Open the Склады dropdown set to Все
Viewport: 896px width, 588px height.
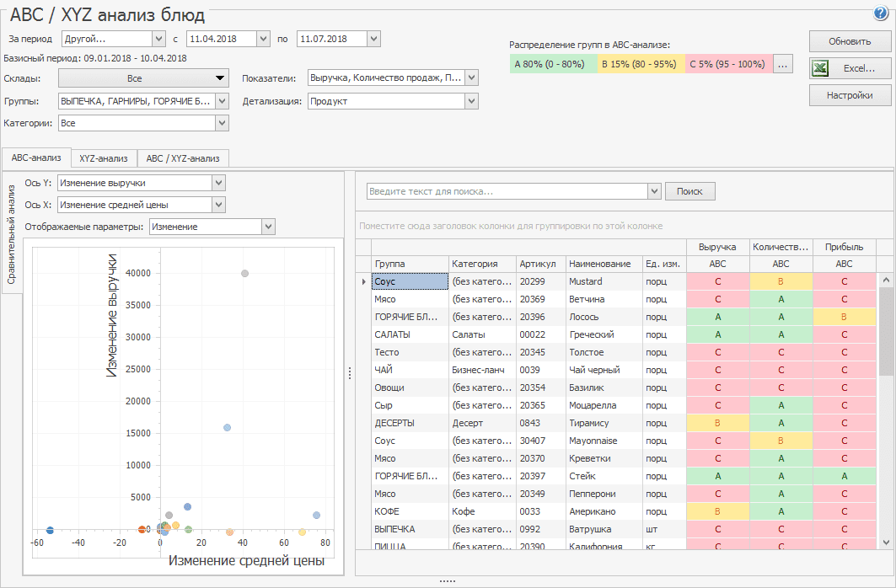(x=144, y=78)
